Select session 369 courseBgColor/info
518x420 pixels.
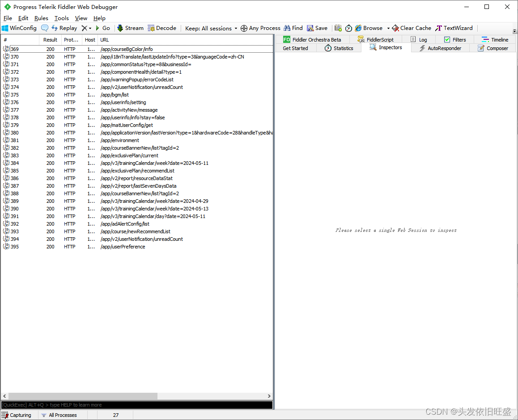tap(137, 49)
